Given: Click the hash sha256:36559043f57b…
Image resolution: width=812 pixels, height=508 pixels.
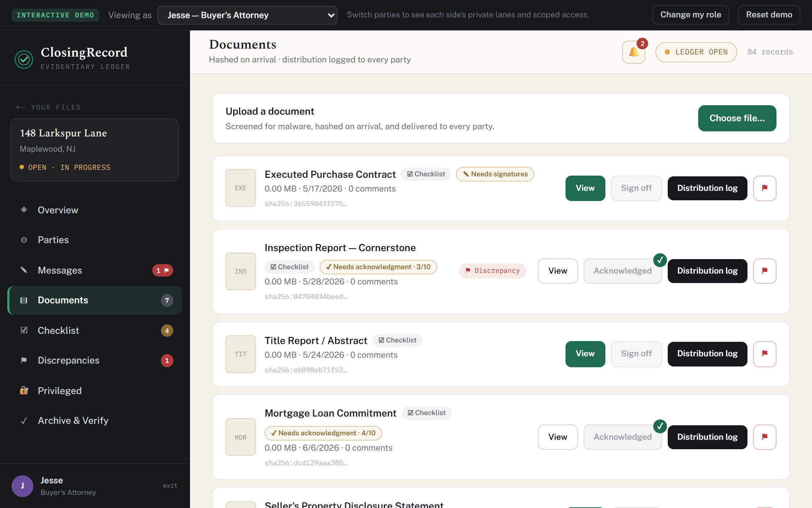Looking at the screenshot, I should point(306,204).
